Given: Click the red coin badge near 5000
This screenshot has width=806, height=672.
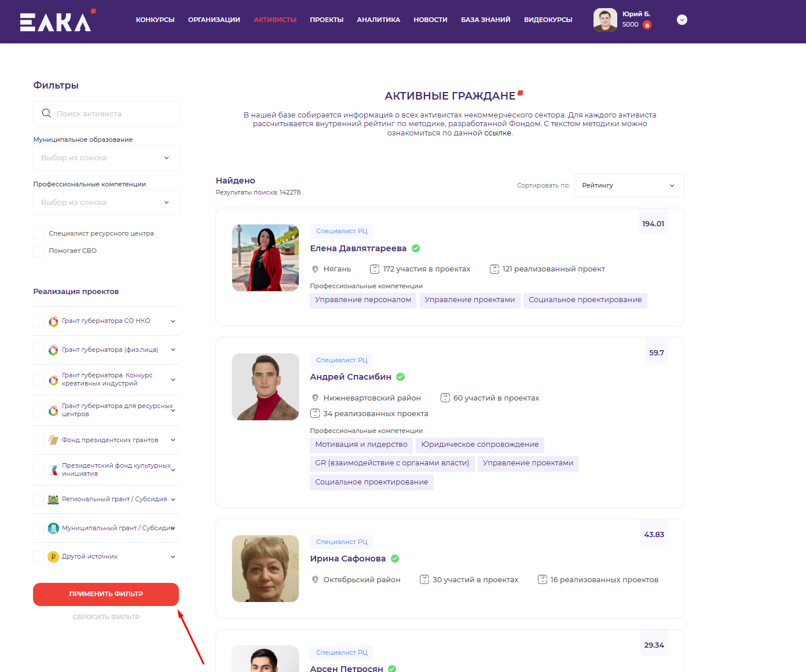Looking at the screenshot, I should pyautogui.click(x=647, y=25).
